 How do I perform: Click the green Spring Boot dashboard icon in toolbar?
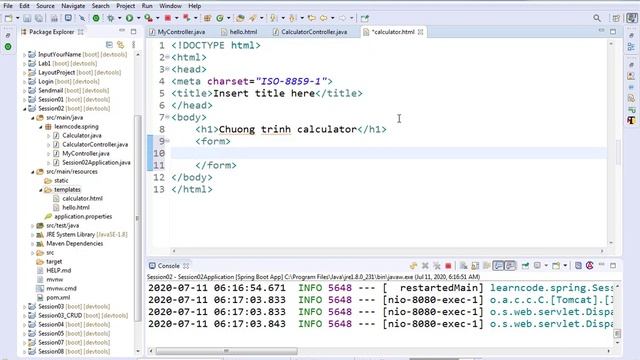pyautogui.click(x=96, y=18)
